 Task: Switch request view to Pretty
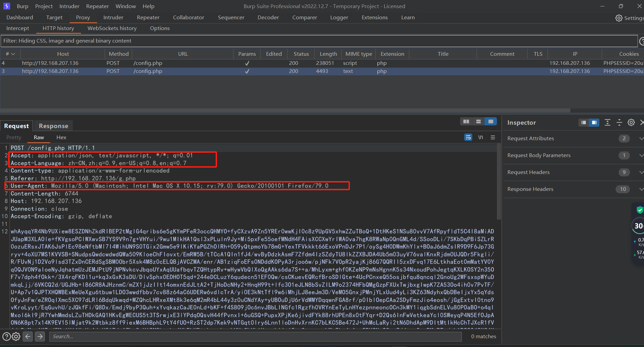click(x=14, y=138)
